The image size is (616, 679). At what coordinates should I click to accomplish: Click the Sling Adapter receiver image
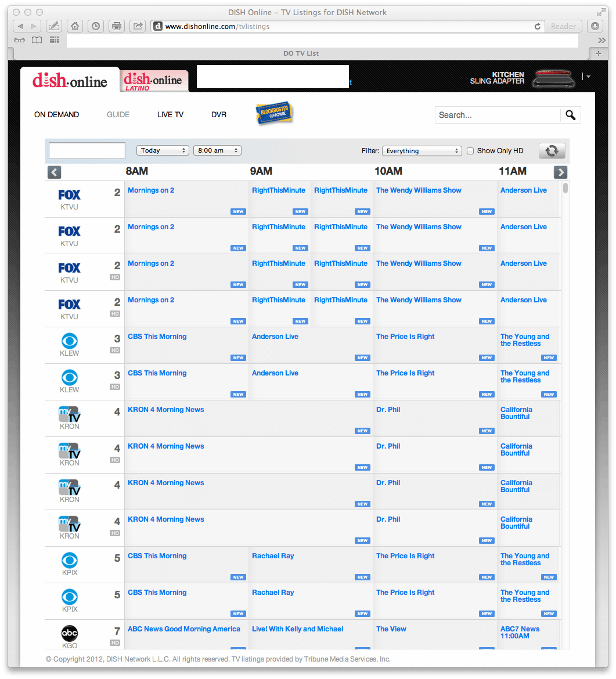(554, 78)
